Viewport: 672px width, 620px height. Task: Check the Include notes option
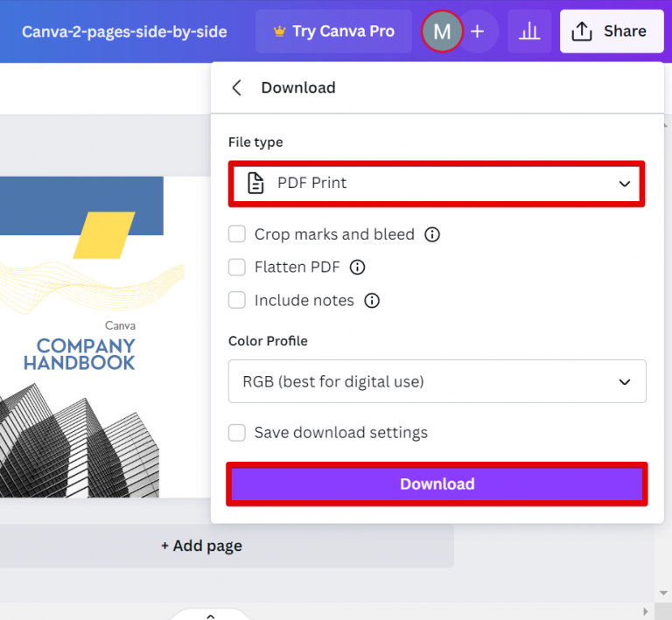pos(237,301)
